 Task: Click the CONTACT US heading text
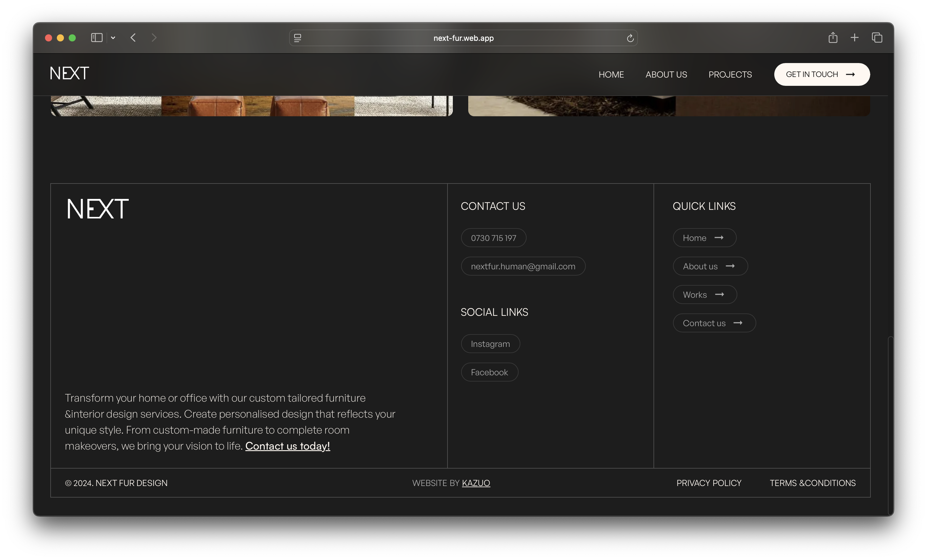[x=493, y=206]
